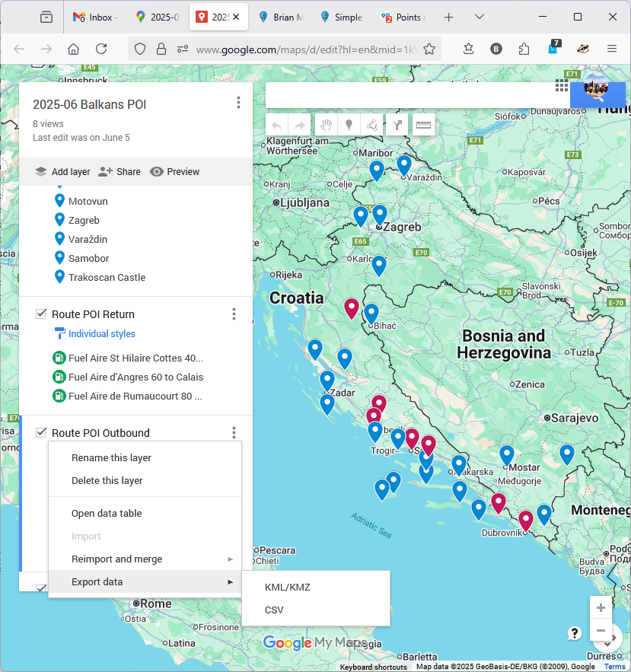Open the Google account avatar
The image size is (631, 672).
[x=596, y=86]
